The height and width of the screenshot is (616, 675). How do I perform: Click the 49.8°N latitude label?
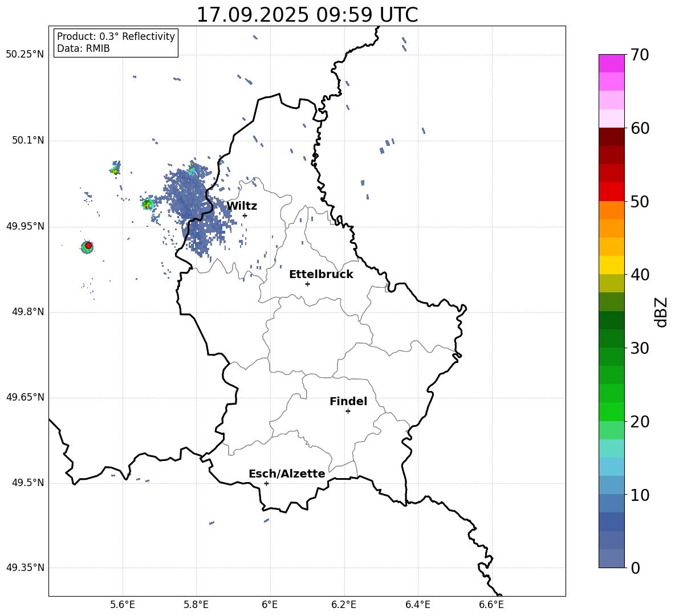tap(27, 312)
